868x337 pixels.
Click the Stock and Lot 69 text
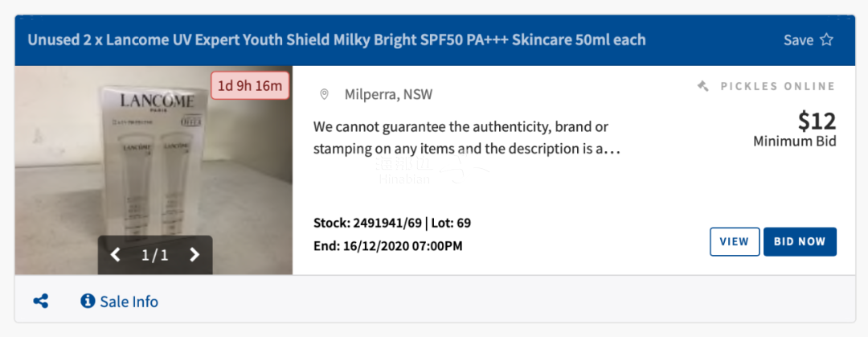click(392, 223)
